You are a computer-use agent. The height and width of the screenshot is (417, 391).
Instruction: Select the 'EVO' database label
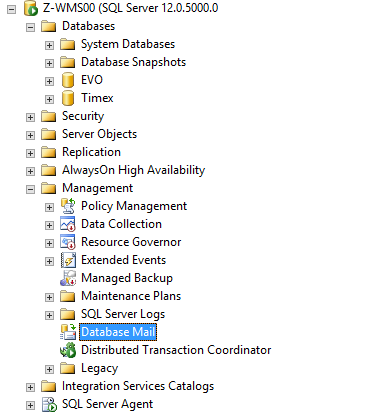click(92, 80)
